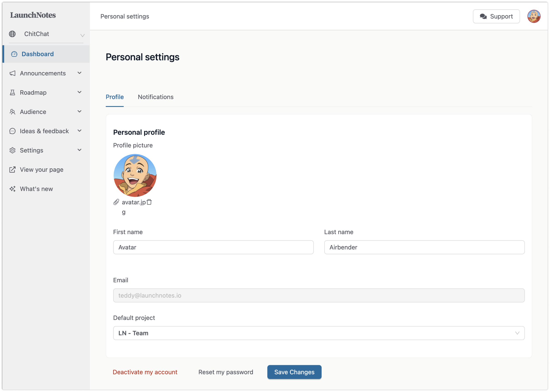Click the large profile picture thumbnail
The image size is (550, 392).
pos(135,175)
